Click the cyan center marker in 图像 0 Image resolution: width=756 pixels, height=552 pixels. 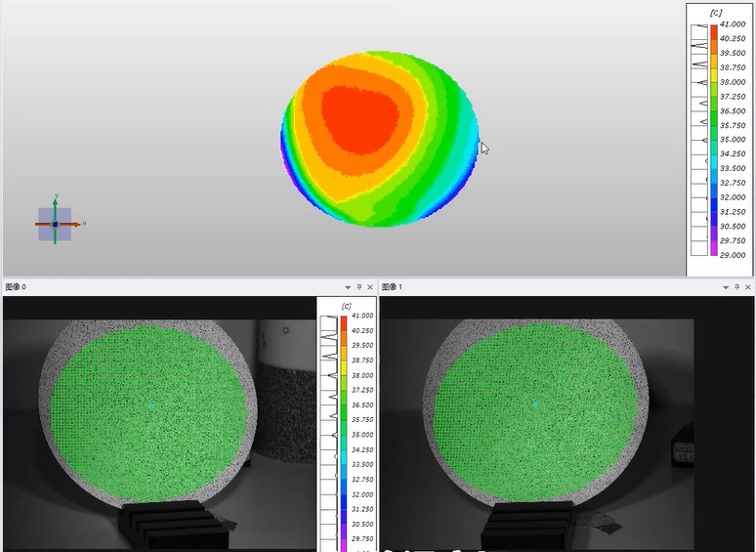[x=152, y=405]
